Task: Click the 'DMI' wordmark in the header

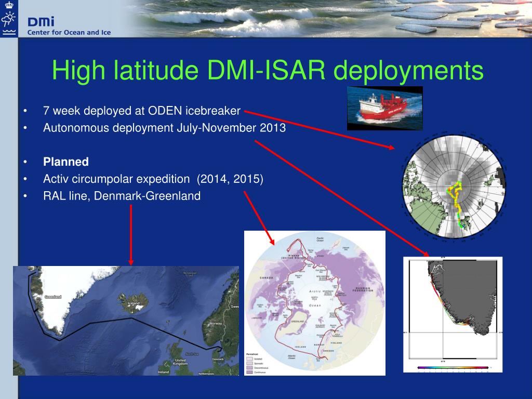Action: tap(41, 22)
